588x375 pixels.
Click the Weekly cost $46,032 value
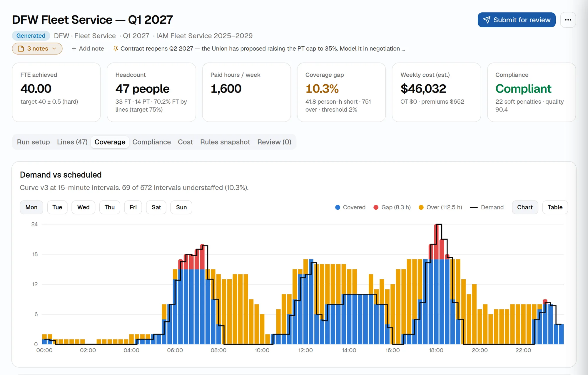pos(423,89)
